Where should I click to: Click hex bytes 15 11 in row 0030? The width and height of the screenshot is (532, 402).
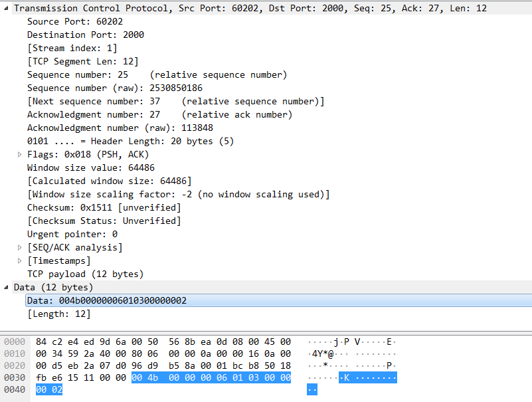click(x=81, y=377)
